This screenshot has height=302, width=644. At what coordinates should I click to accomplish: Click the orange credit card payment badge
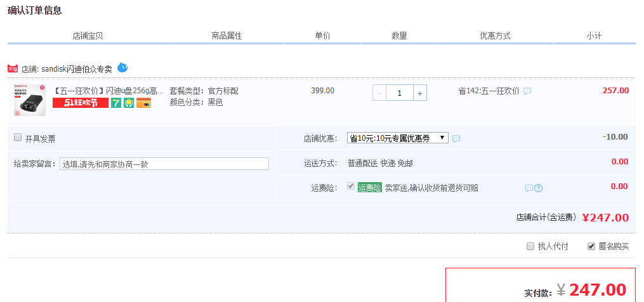pyautogui.click(x=143, y=103)
